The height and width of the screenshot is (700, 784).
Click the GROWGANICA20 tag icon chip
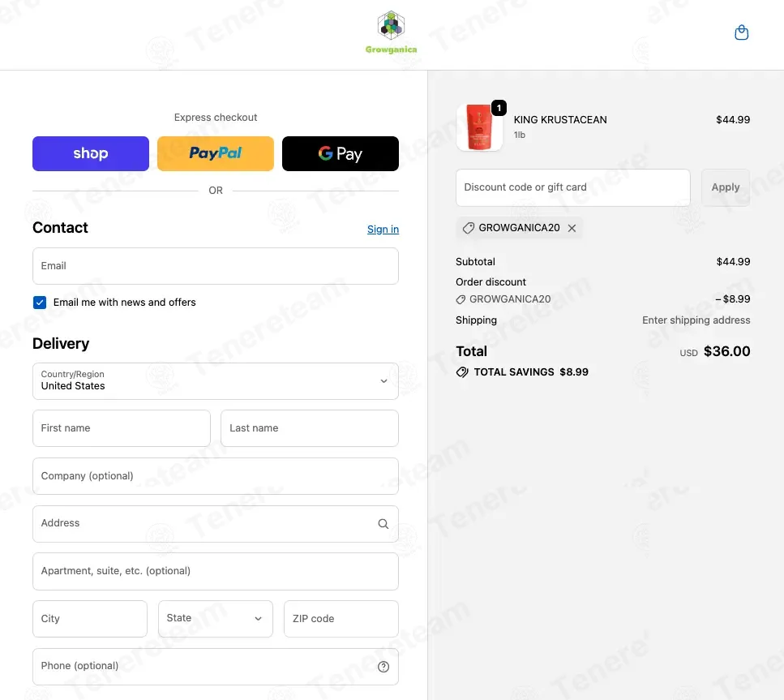[468, 228]
